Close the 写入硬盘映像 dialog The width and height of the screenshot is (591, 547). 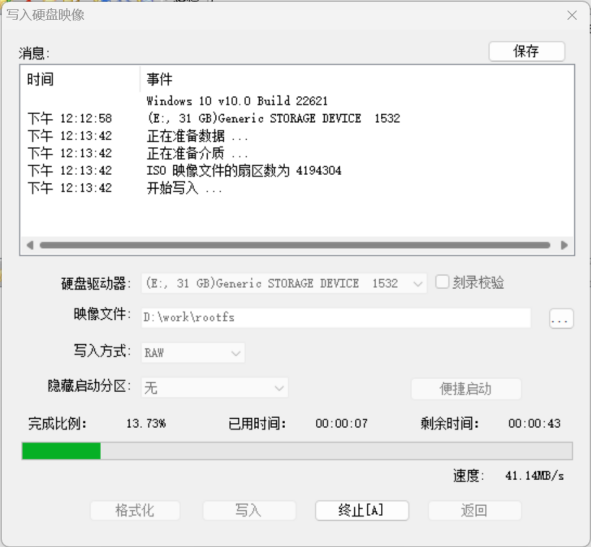pyautogui.click(x=572, y=15)
